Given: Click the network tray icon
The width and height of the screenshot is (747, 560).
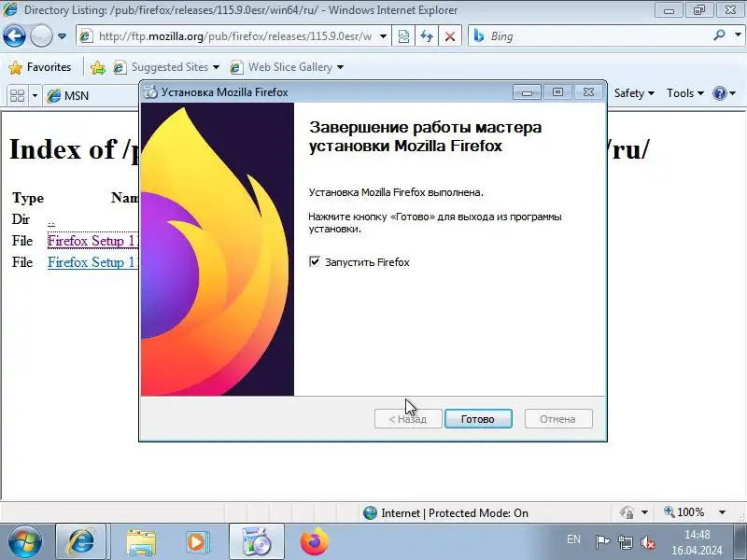Looking at the screenshot, I should pyautogui.click(x=625, y=542).
